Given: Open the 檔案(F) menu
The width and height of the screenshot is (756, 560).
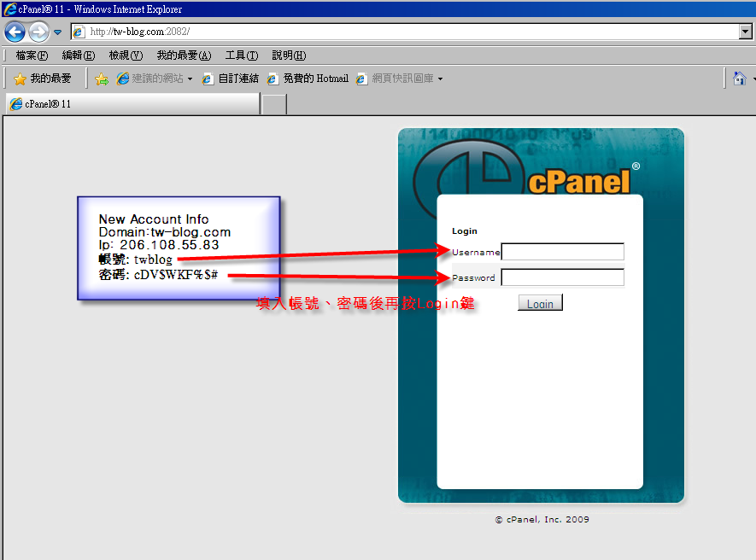Looking at the screenshot, I should [x=32, y=55].
